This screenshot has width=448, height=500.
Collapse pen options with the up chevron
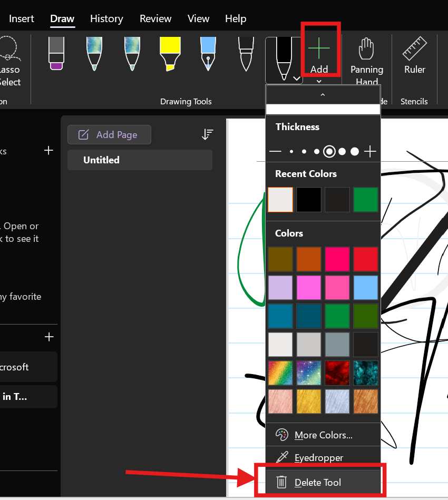[x=323, y=95]
